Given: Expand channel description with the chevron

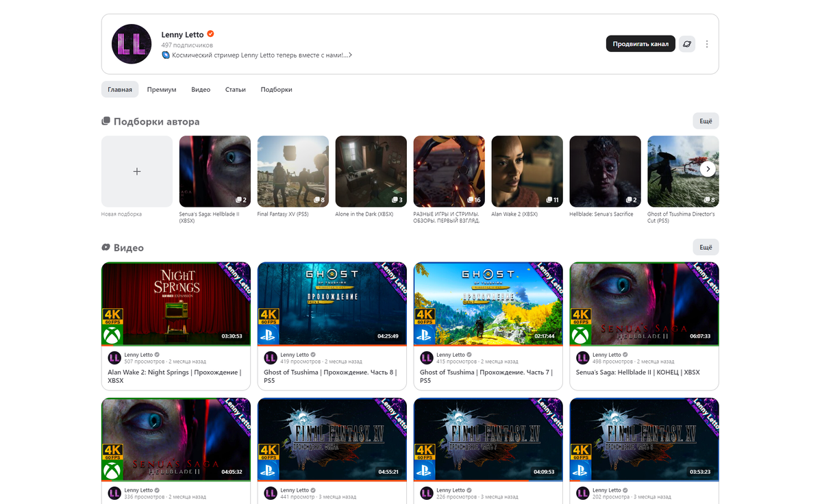Looking at the screenshot, I should (x=351, y=55).
